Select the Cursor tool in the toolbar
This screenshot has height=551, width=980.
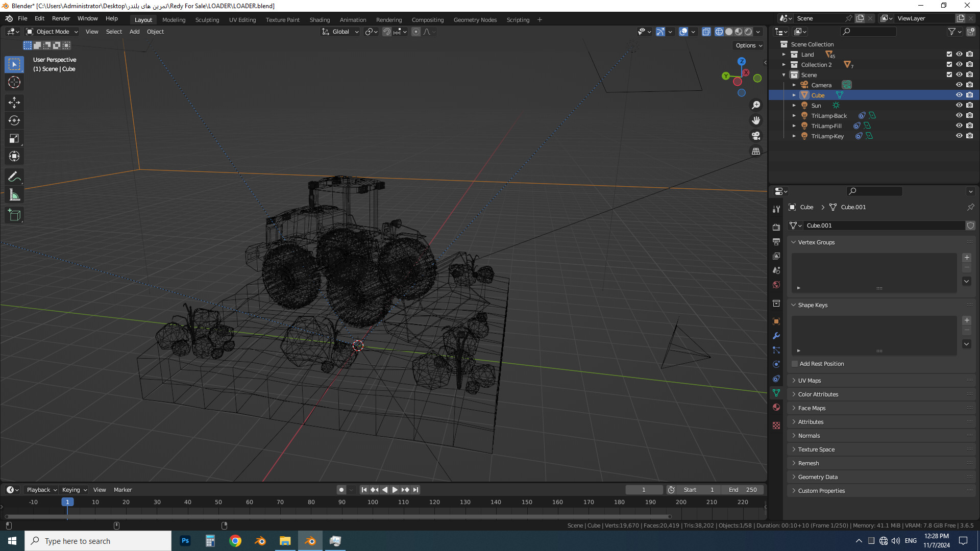point(14,82)
